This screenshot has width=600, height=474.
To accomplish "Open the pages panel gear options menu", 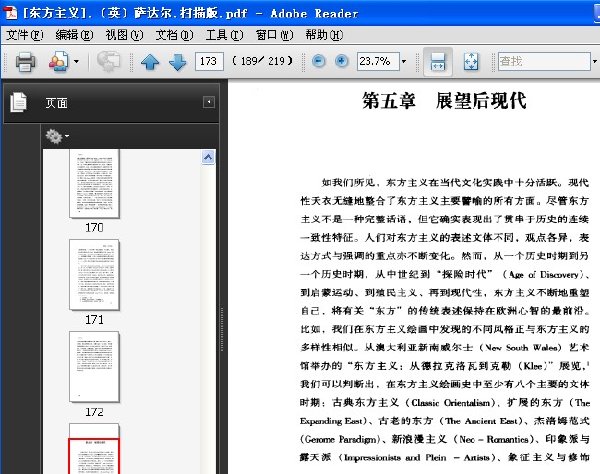I will (x=57, y=136).
